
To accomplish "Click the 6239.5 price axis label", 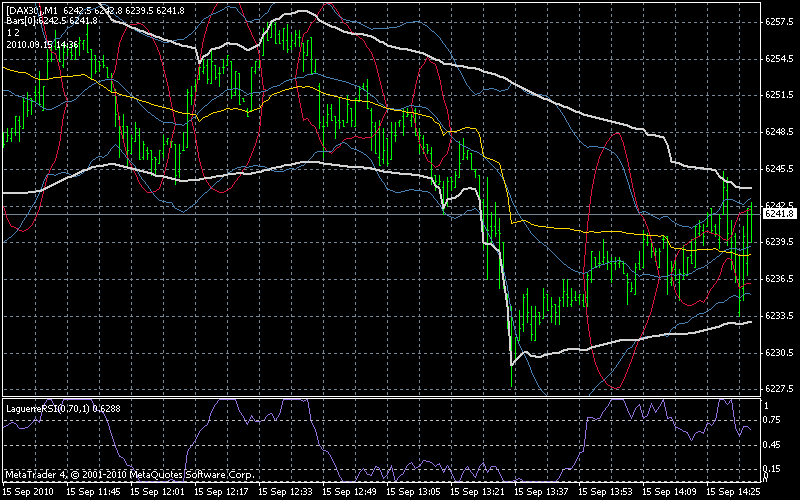I will click(779, 242).
